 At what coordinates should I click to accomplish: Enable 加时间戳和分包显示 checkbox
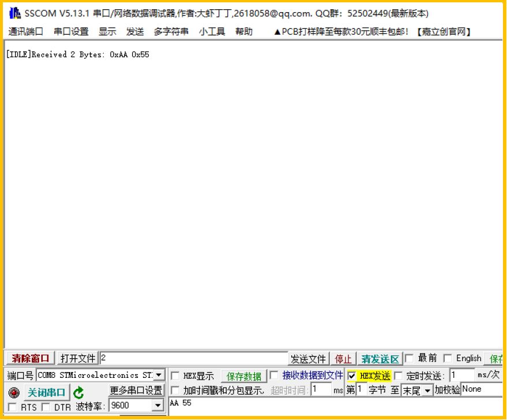(x=175, y=390)
